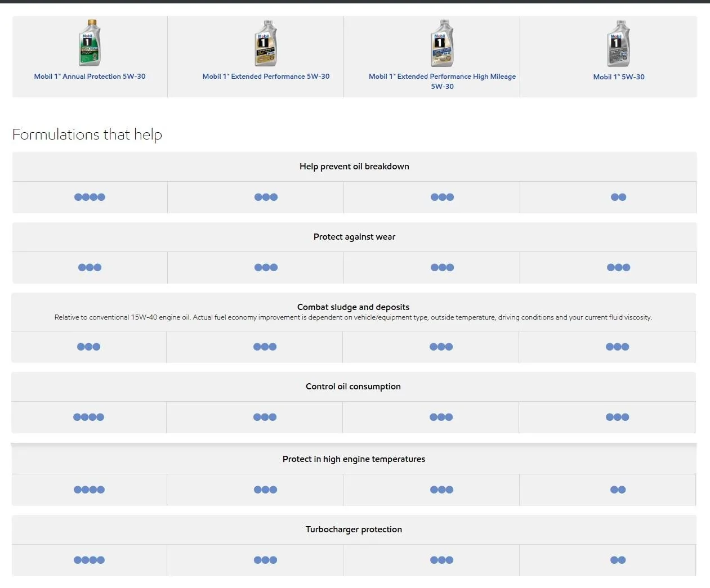Open Extended Performance High Mileage 5W-30 link
The height and width of the screenshot is (588, 710).
point(442,82)
